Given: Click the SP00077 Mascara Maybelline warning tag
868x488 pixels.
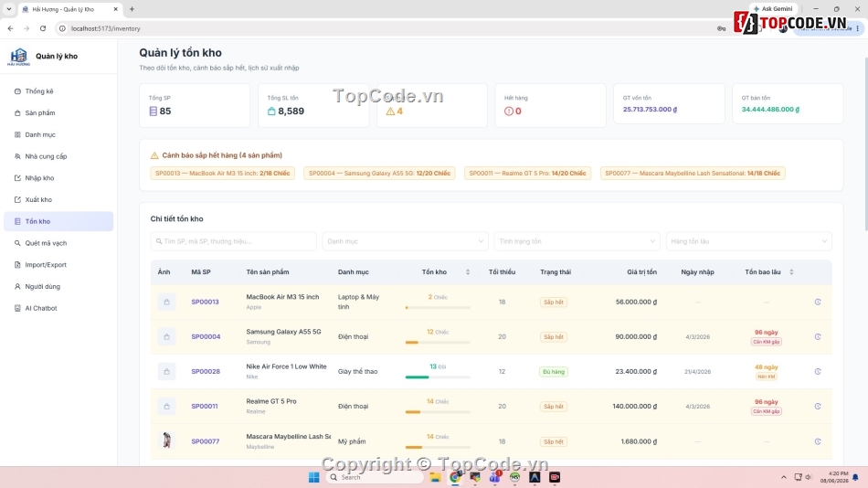Looking at the screenshot, I should coord(693,174).
